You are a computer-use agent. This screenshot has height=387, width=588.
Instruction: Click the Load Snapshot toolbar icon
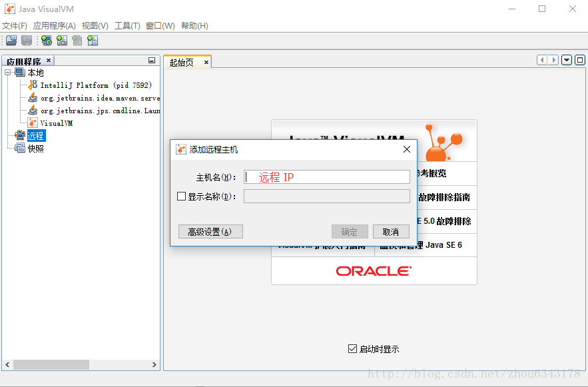[x=11, y=41]
